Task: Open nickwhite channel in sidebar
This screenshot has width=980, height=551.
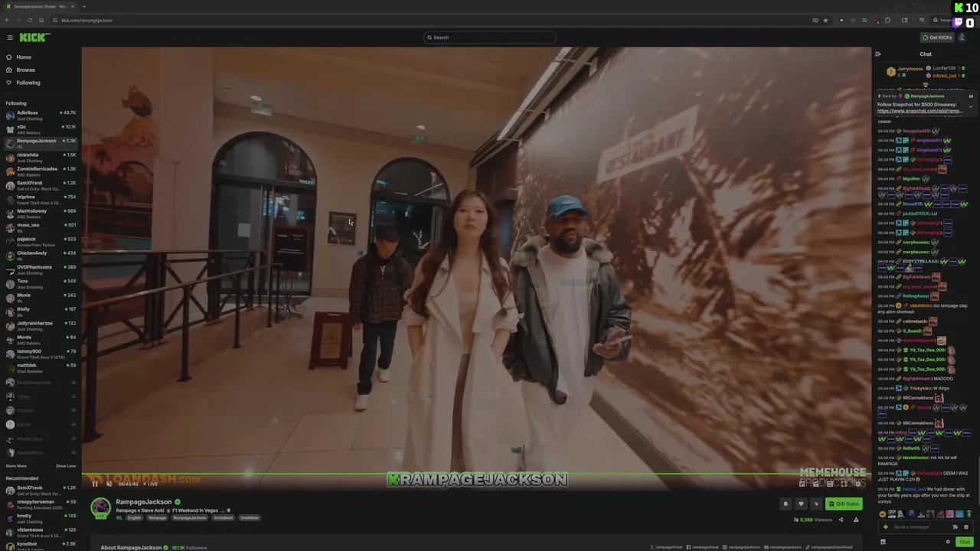Action: [x=41, y=157]
